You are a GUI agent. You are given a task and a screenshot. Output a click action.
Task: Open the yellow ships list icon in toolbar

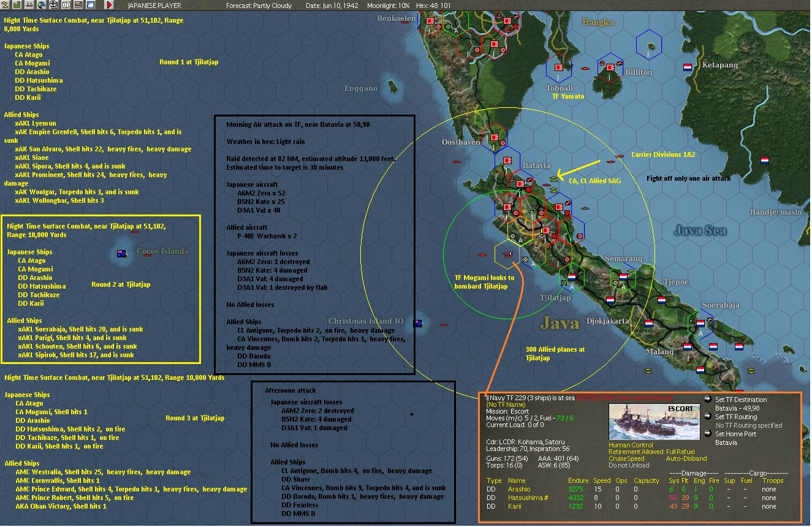point(6,5)
